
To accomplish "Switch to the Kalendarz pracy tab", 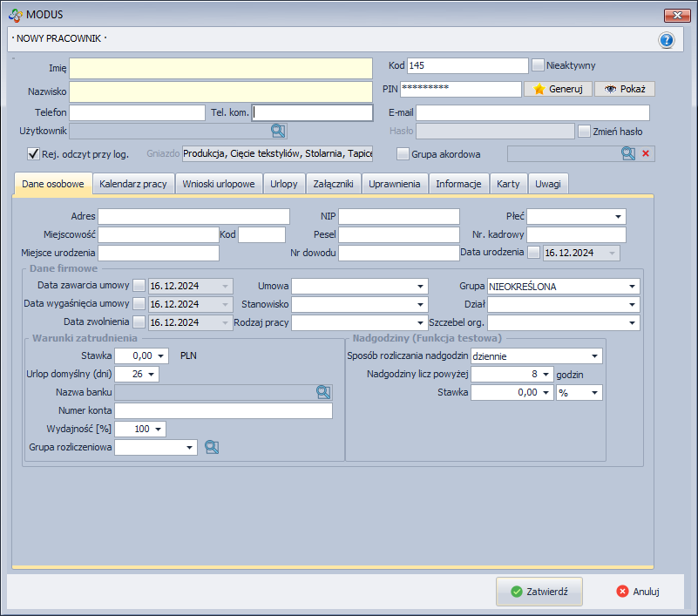I will (133, 184).
